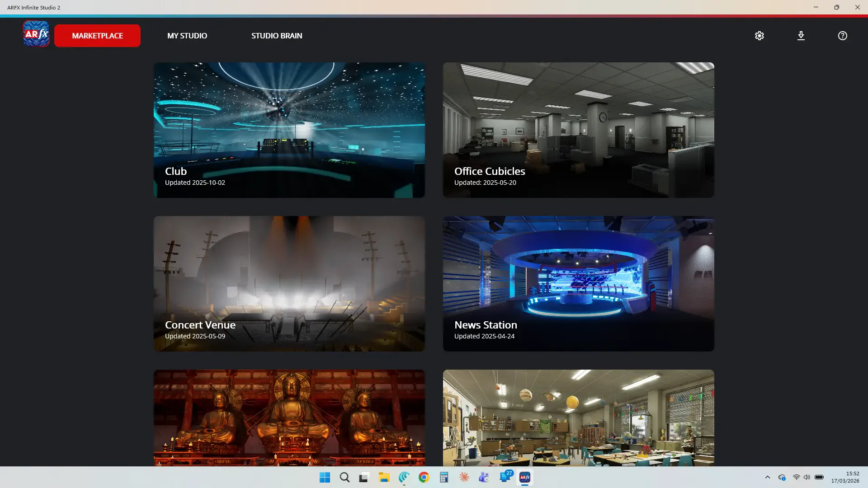Open the teal swirl taskbar app
This screenshot has width=868, height=488.
pos(404,477)
